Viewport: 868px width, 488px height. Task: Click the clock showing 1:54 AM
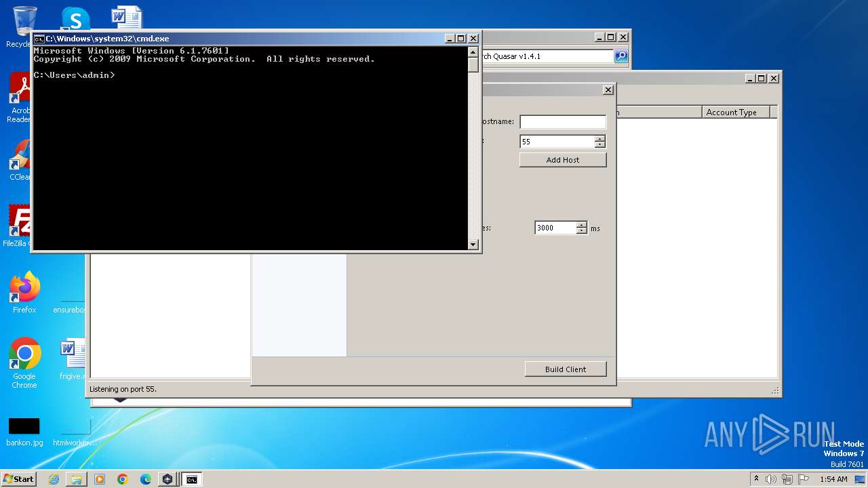(x=833, y=479)
